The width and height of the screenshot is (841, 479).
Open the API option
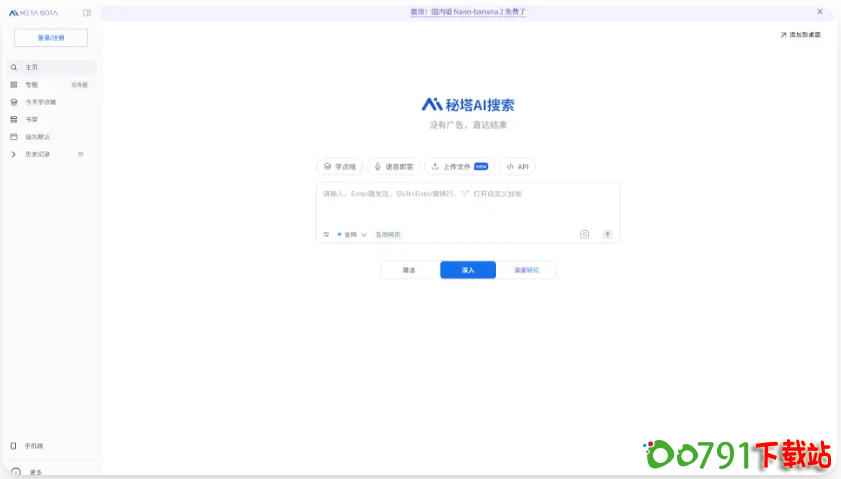point(518,167)
